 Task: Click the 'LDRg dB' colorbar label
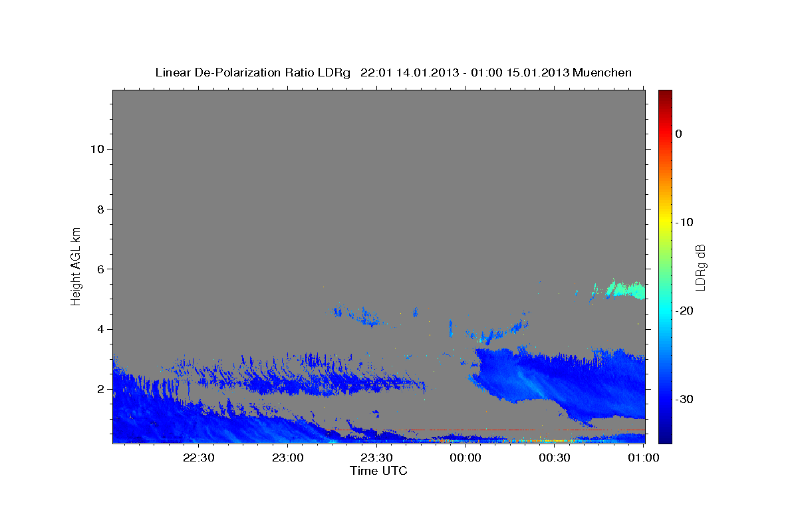point(700,267)
